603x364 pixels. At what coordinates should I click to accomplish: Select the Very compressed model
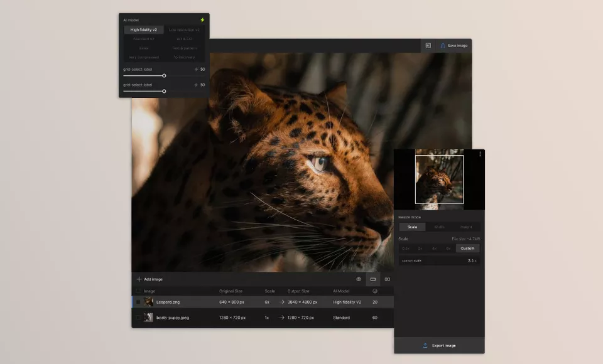143,57
